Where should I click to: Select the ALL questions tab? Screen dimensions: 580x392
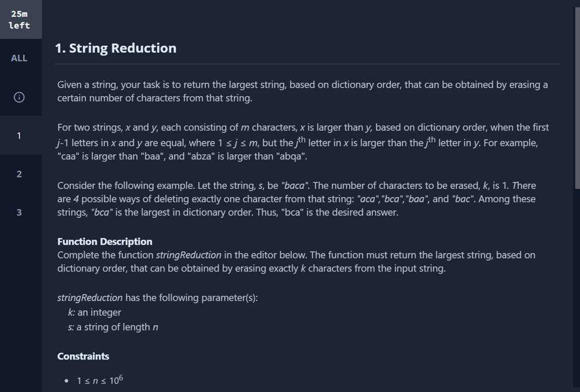(x=19, y=58)
